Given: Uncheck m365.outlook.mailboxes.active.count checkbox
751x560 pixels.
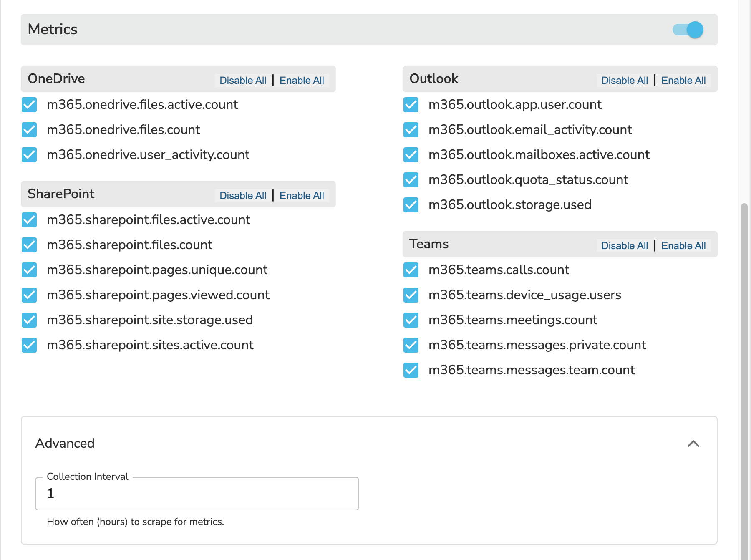Looking at the screenshot, I should click(411, 155).
